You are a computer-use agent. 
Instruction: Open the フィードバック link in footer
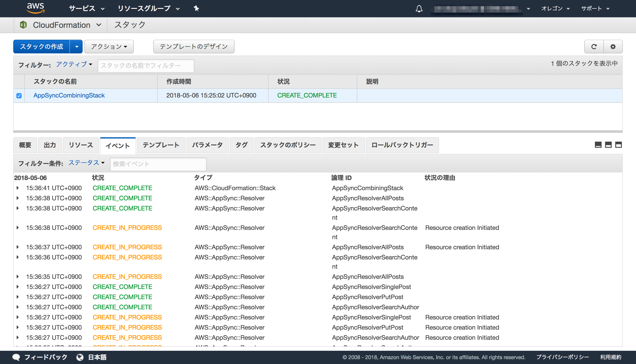click(x=46, y=357)
